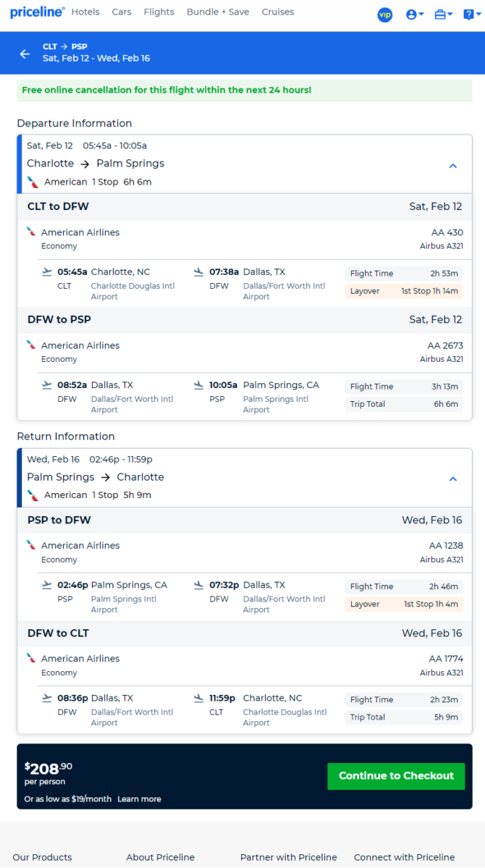Open the VIP badge icon
This screenshot has width=485, height=868.
tap(385, 15)
